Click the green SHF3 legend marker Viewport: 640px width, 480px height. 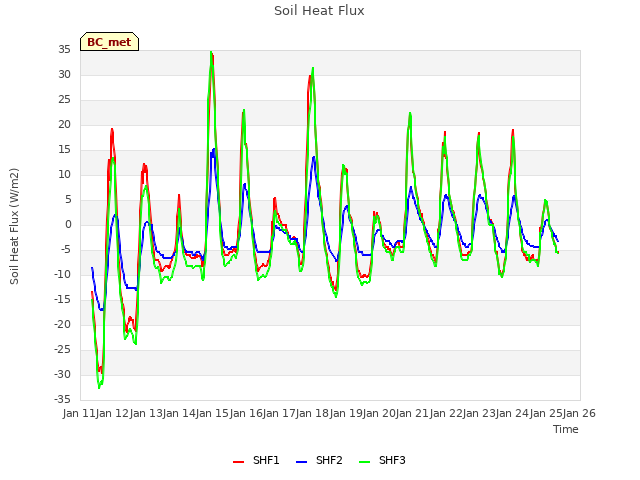point(364,462)
